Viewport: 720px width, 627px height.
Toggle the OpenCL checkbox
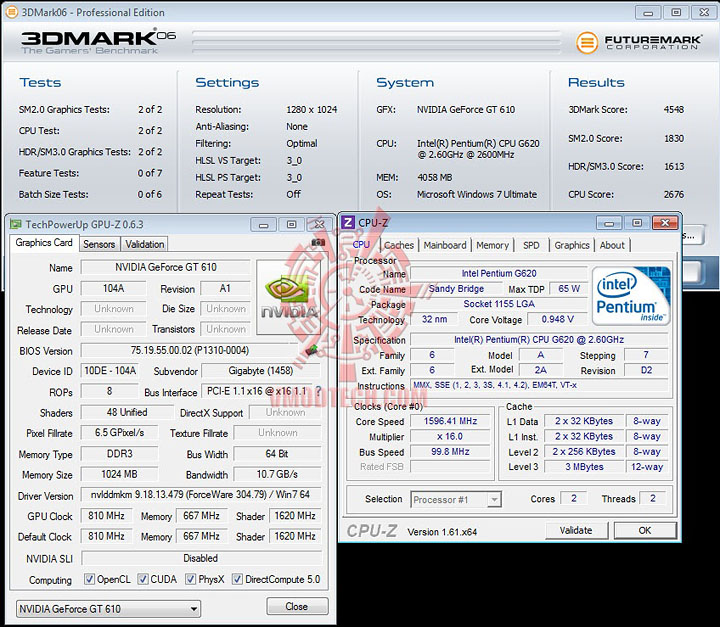point(90,580)
